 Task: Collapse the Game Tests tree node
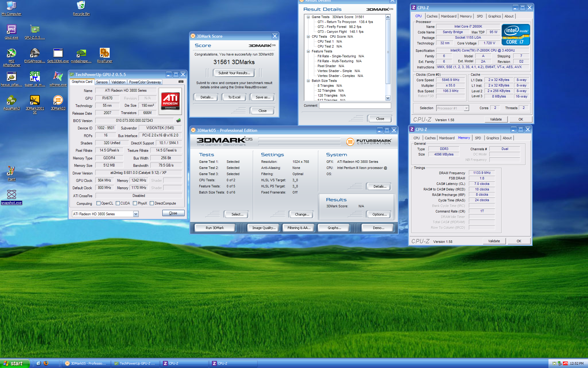click(308, 17)
